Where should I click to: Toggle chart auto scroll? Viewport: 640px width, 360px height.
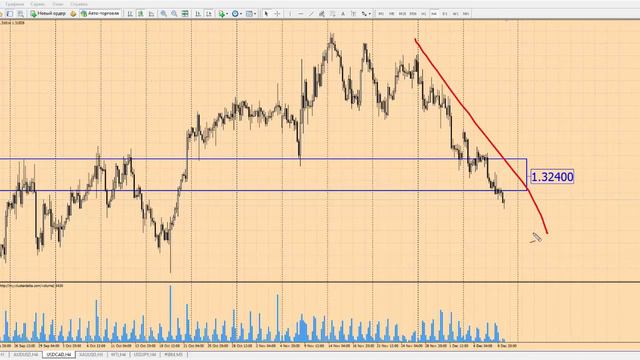(x=198, y=13)
